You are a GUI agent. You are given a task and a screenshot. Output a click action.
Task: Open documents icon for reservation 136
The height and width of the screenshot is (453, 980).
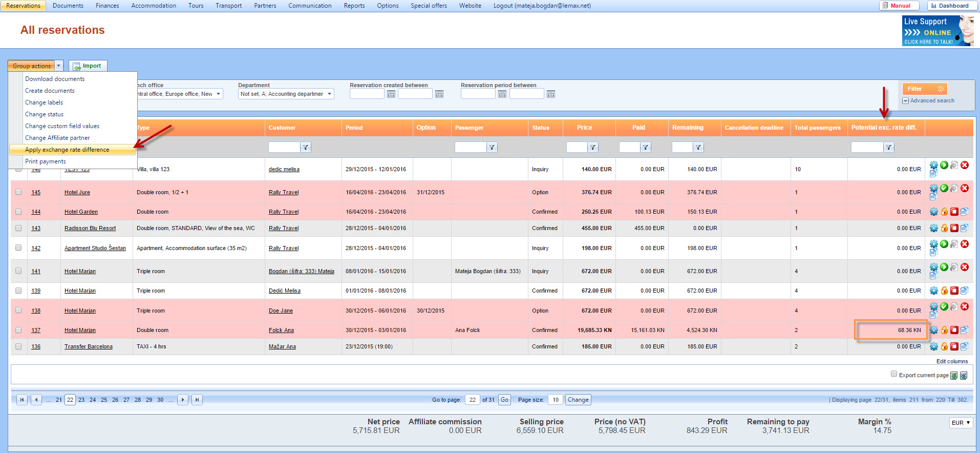(x=964, y=346)
